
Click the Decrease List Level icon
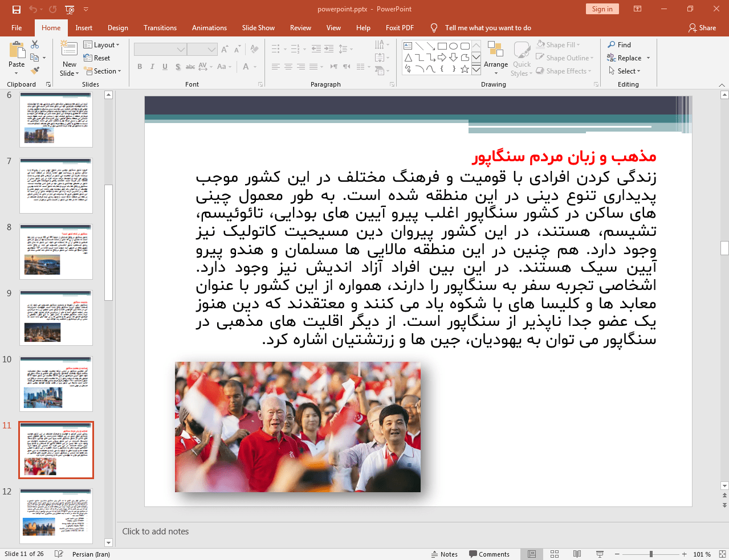316,50
